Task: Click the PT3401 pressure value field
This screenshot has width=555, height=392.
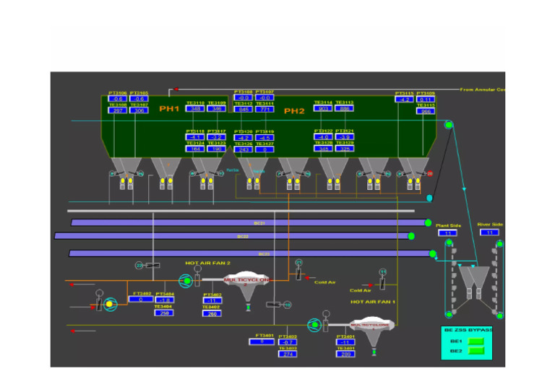Action: pyautogui.click(x=345, y=342)
